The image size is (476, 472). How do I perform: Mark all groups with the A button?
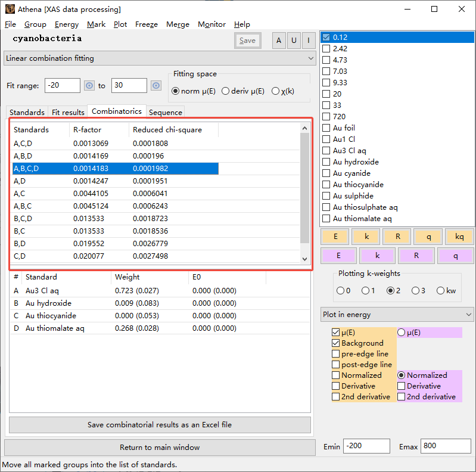(x=279, y=41)
